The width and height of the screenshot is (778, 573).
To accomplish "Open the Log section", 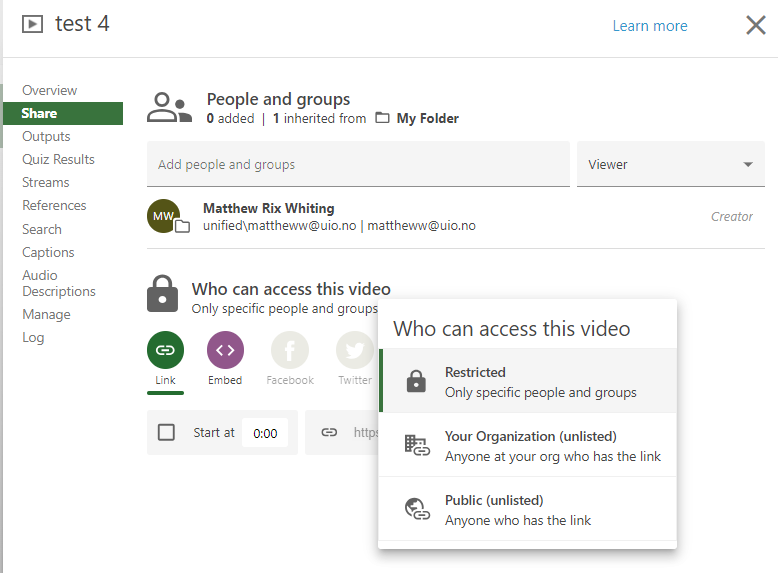I will coord(33,337).
